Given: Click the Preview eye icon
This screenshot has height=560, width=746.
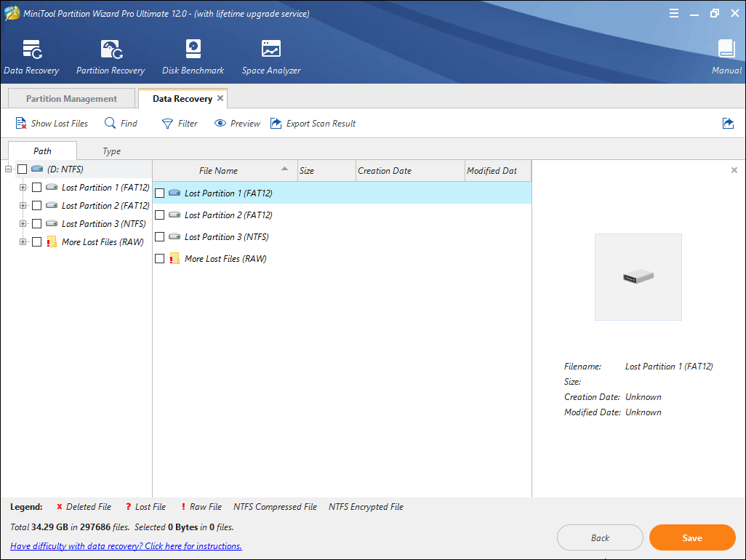Looking at the screenshot, I should click(x=220, y=124).
